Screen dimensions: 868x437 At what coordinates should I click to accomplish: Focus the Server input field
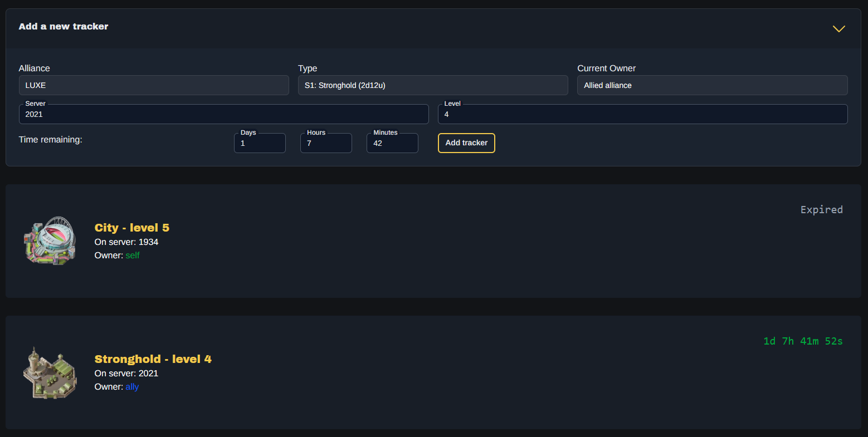pos(224,114)
